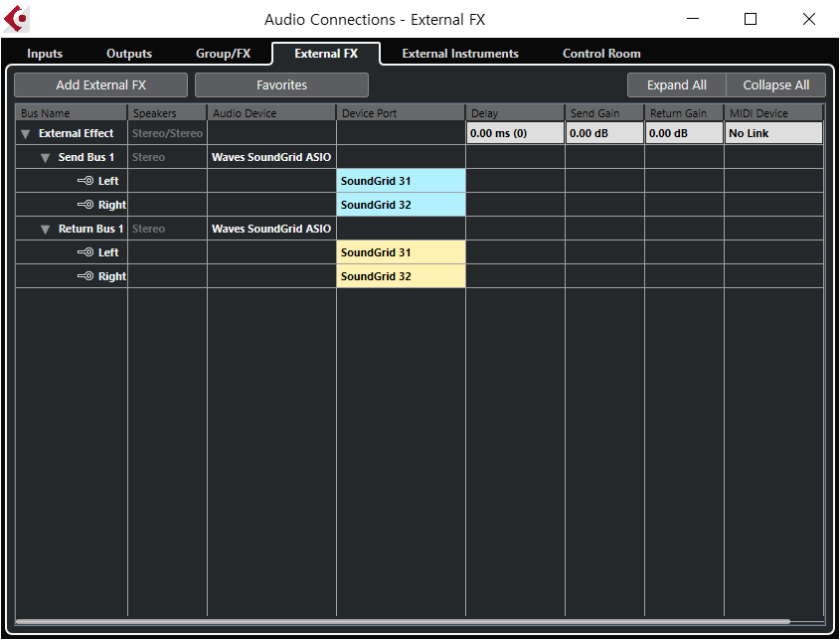
Task: Collapse the External Effect bus triangle
Action: click(25, 134)
